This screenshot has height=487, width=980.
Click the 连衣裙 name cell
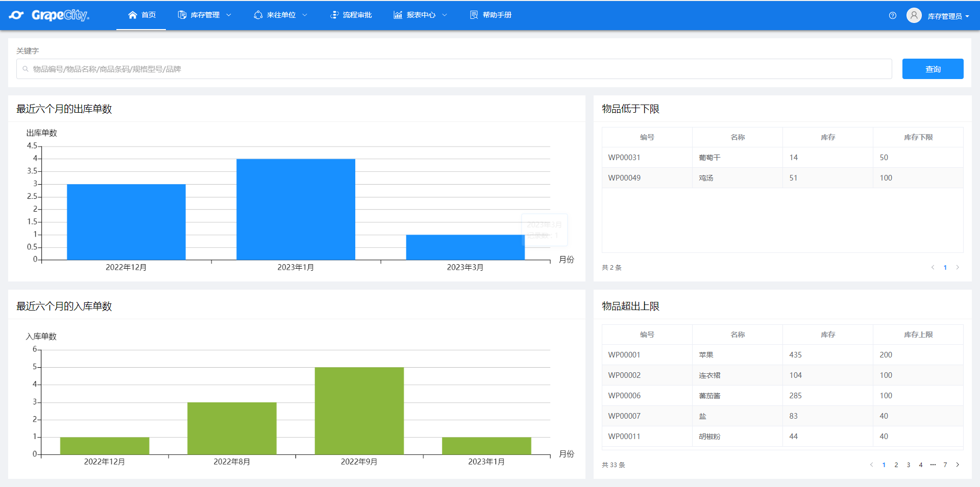(738, 375)
